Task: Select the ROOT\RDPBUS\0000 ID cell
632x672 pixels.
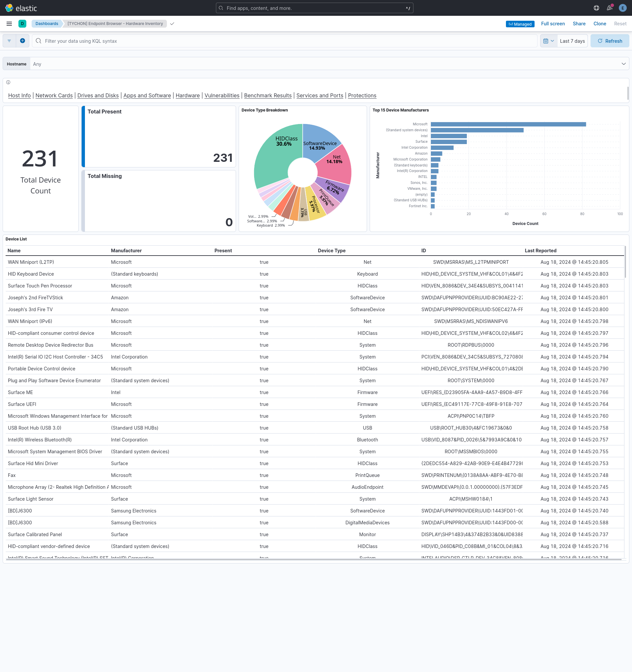Action: pyautogui.click(x=471, y=345)
